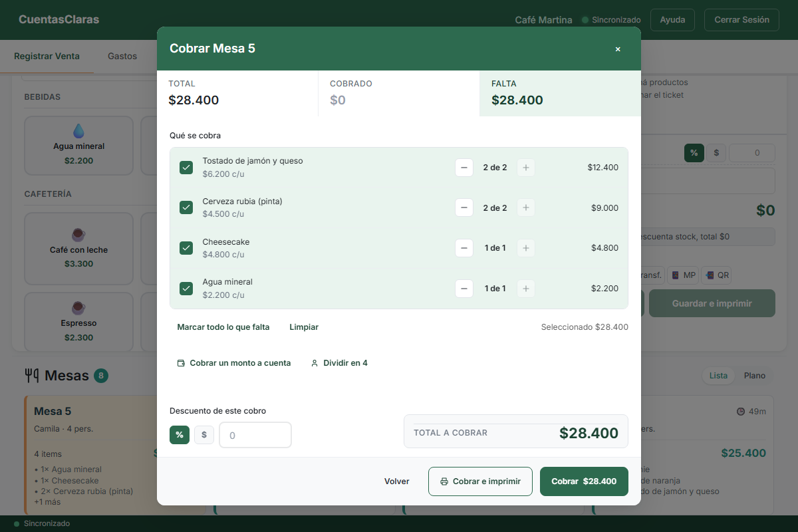Screen dimensions: 798x532
Task: Decrease Tostado de jamón y queso quantity
Action: (x=464, y=168)
